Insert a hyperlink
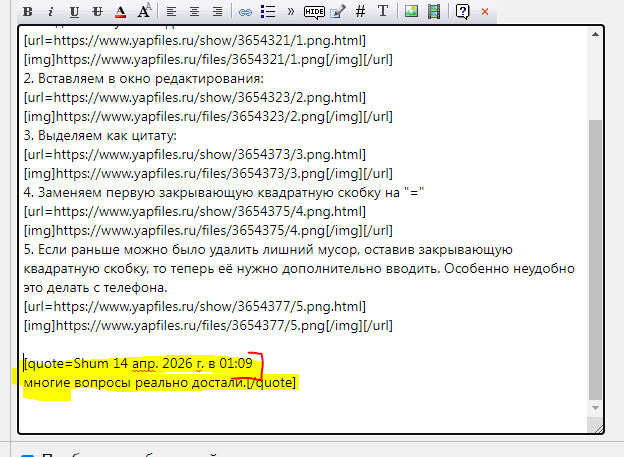624x457 pixels. click(245, 12)
